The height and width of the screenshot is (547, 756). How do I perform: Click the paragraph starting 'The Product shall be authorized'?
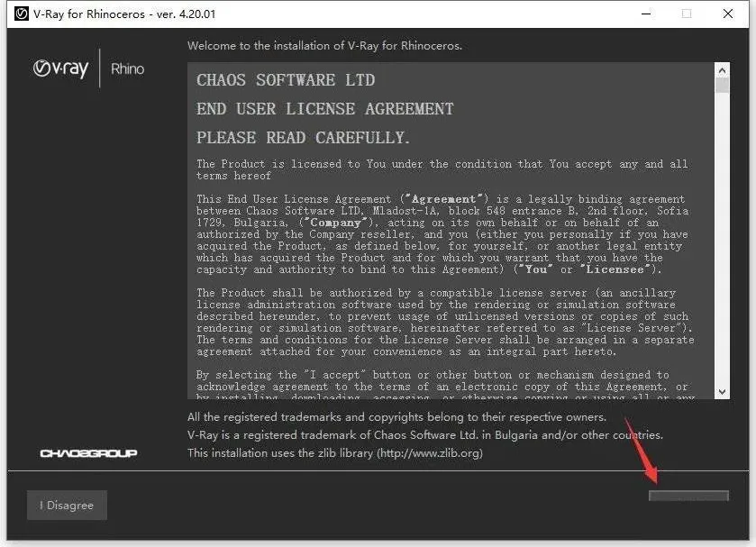click(445, 322)
